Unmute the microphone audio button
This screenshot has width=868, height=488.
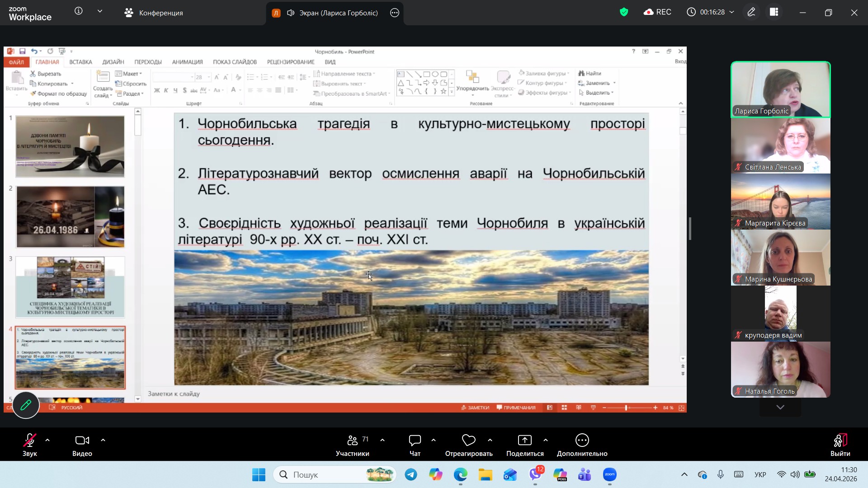coord(30,441)
